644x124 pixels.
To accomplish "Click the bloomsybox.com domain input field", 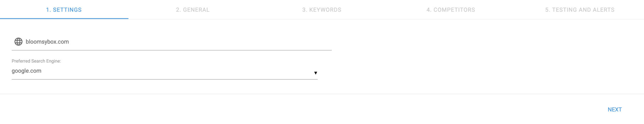I will click(176, 42).
